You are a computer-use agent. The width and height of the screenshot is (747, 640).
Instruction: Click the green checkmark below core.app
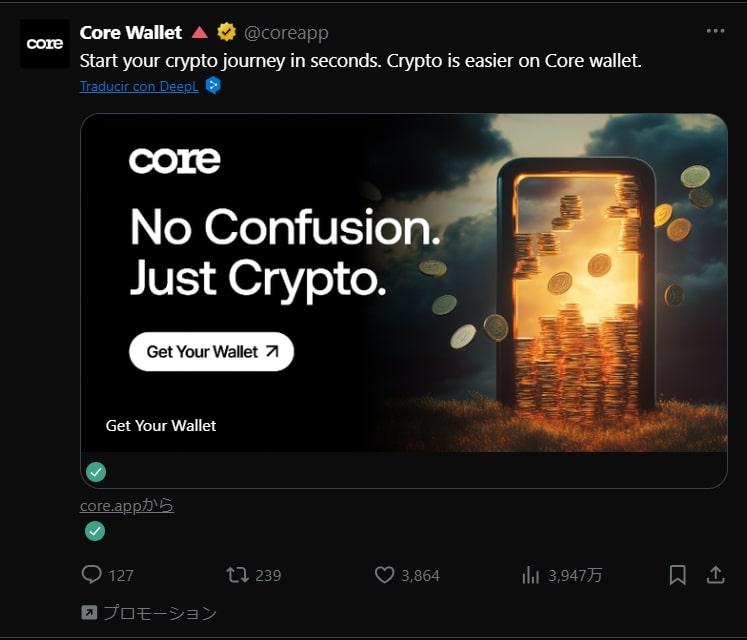(x=95, y=531)
